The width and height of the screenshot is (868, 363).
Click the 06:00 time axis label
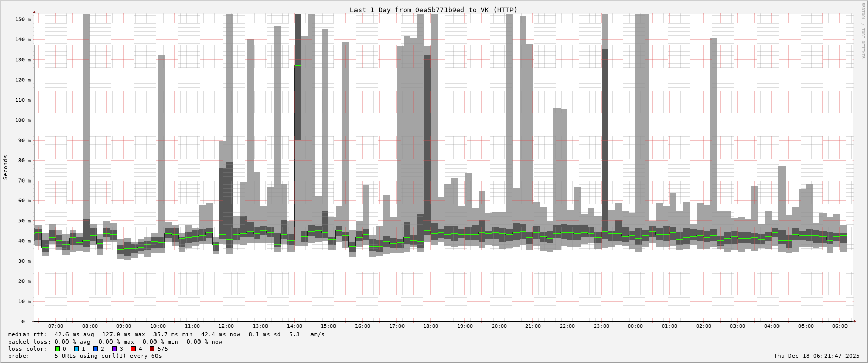click(839, 326)
